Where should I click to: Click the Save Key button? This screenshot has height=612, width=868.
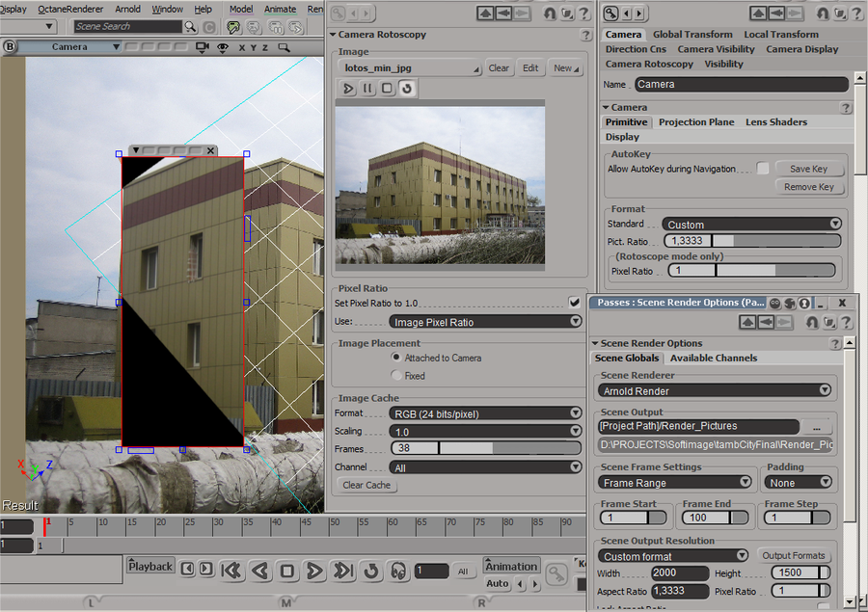[809, 169]
